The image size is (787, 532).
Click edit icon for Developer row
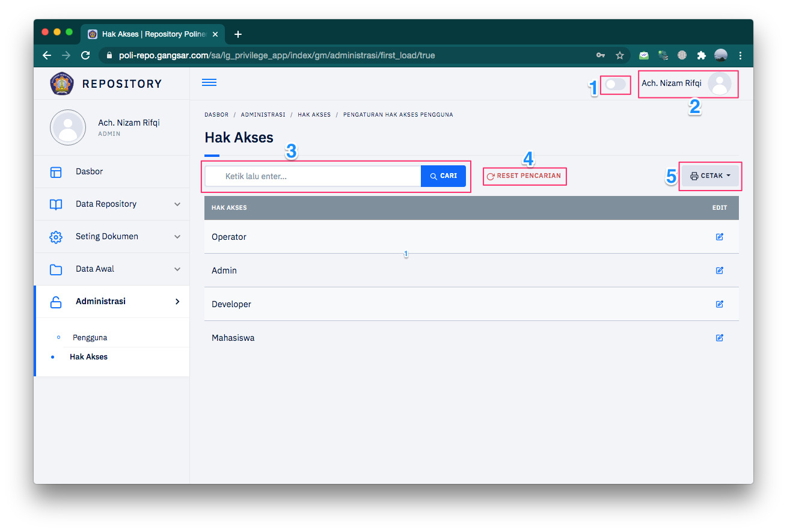pos(719,304)
